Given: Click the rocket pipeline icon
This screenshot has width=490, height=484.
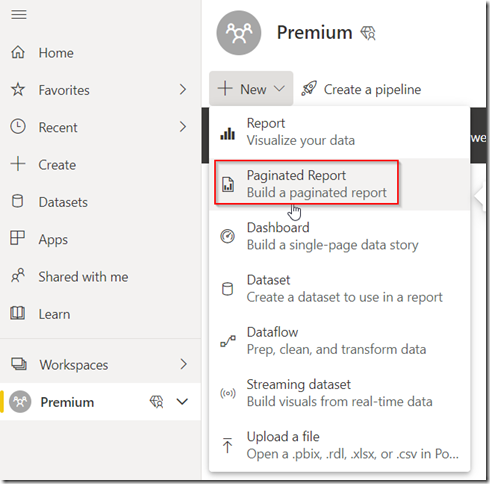Looking at the screenshot, I should pos(309,89).
